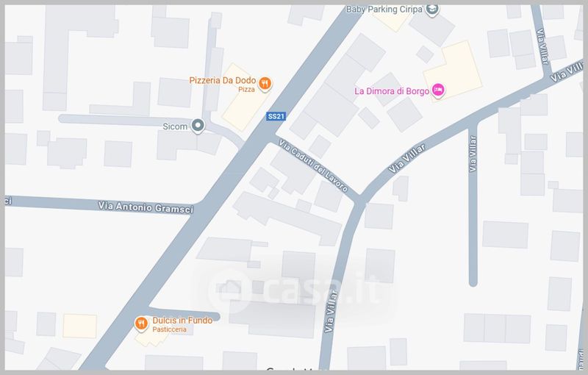The width and height of the screenshot is (588, 375).
Task: Click the SS21 road shield
Action: (x=276, y=116)
